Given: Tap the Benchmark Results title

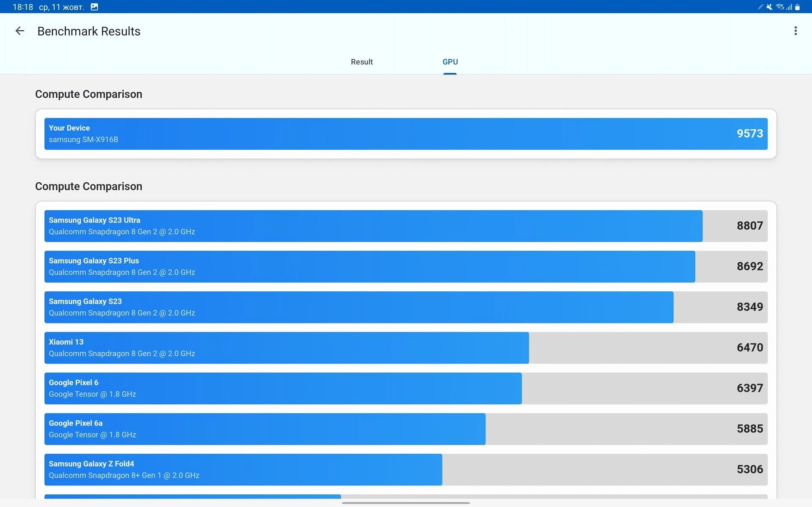Looking at the screenshot, I should click(x=89, y=31).
